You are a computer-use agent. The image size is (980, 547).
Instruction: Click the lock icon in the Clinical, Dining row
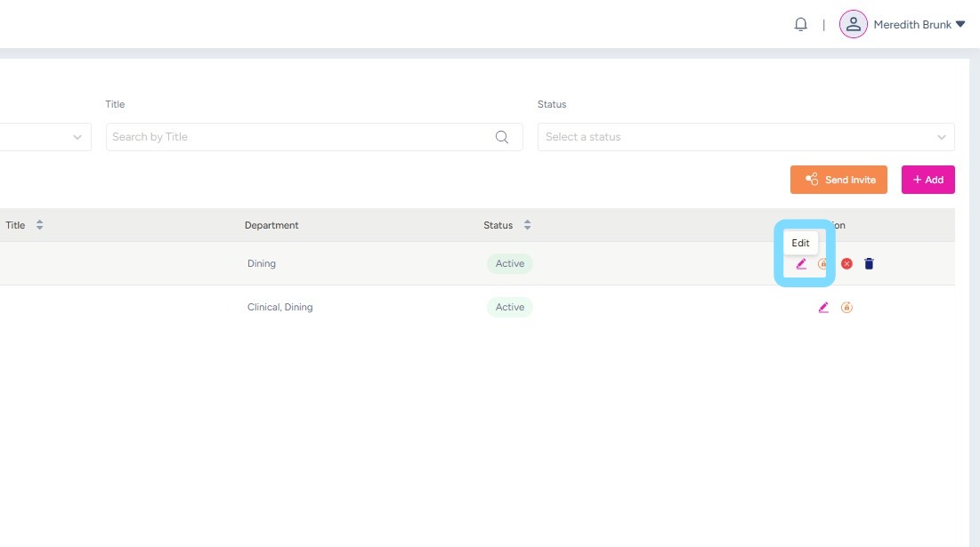(846, 308)
